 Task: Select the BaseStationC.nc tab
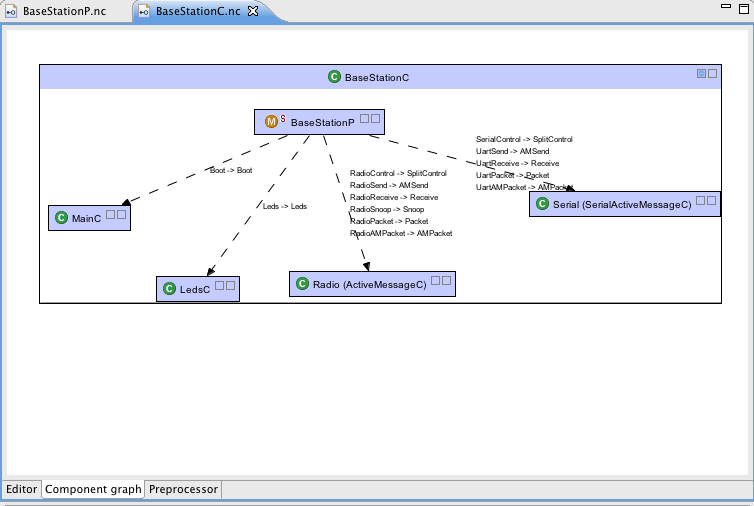[x=198, y=11]
